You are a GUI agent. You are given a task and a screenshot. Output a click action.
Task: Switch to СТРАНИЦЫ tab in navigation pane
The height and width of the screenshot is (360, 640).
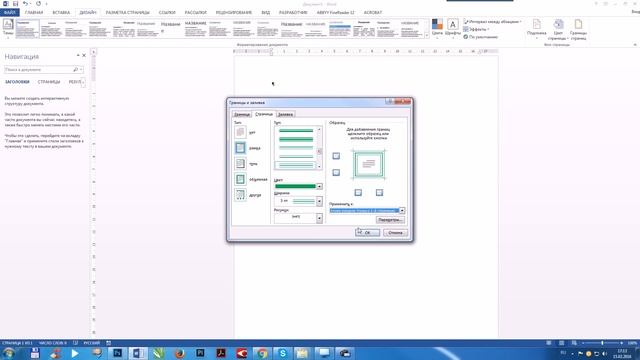49,82
